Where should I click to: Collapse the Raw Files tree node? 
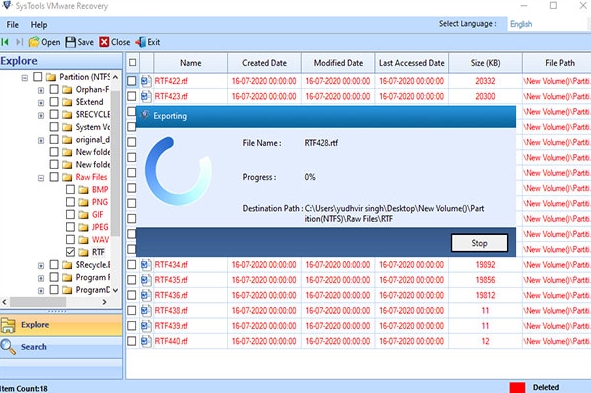coord(41,178)
